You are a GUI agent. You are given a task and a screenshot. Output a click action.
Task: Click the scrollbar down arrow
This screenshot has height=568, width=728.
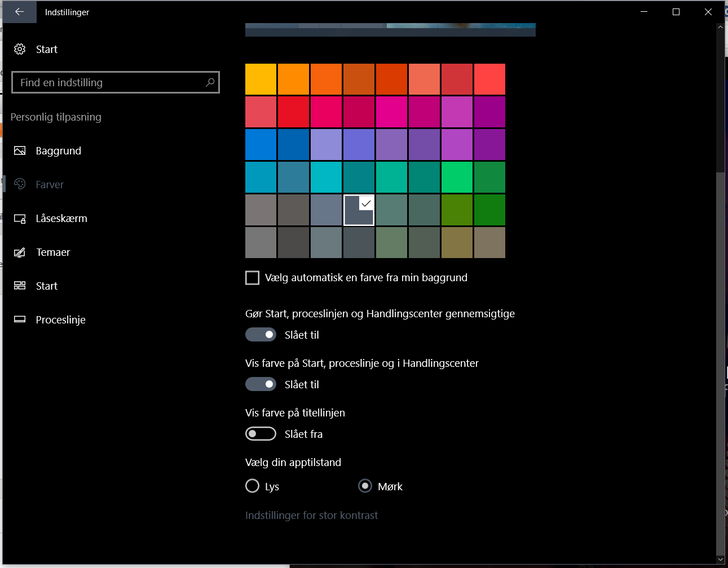[x=720, y=559]
